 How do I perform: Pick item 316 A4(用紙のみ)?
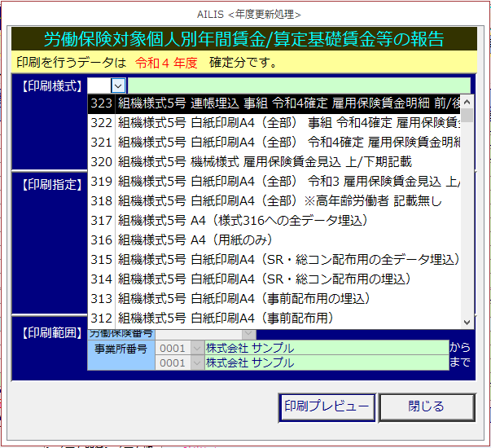click(x=277, y=240)
